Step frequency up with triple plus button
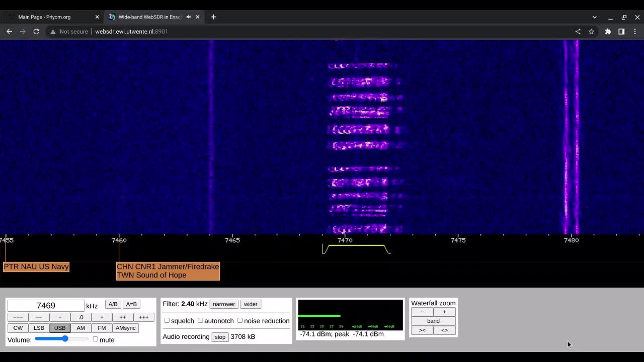 click(x=144, y=317)
